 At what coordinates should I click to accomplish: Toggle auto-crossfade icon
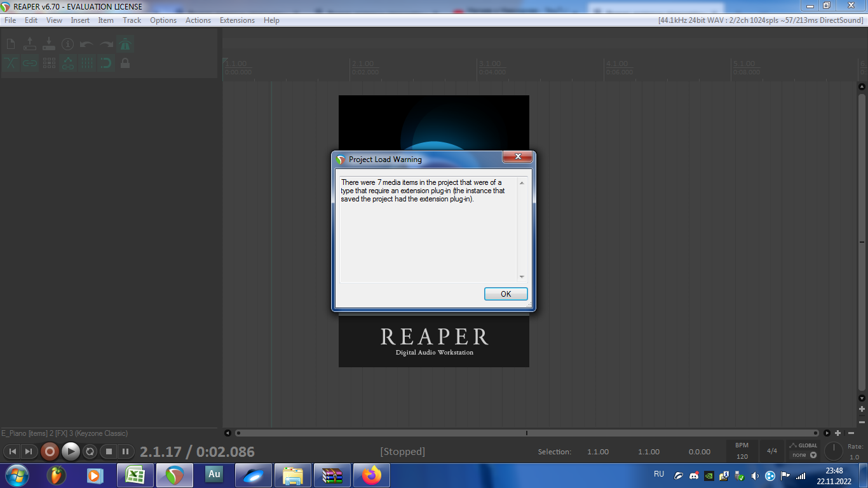pos(11,63)
